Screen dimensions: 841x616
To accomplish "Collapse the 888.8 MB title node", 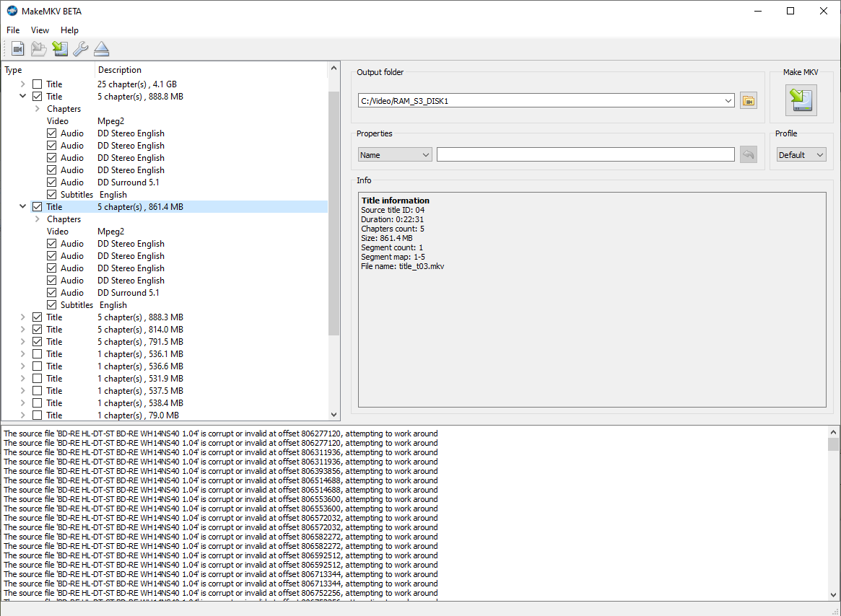I will coord(22,97).
